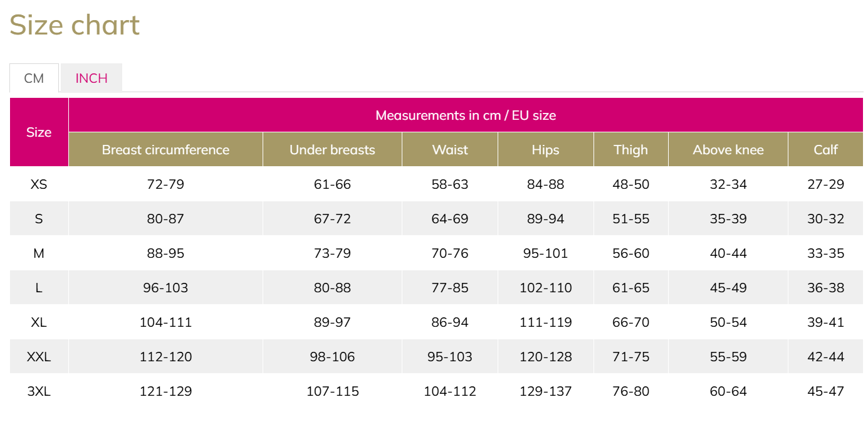Click the 96-103 breast circumference cell
Screen dimensions: 868x429
point(165,288)
